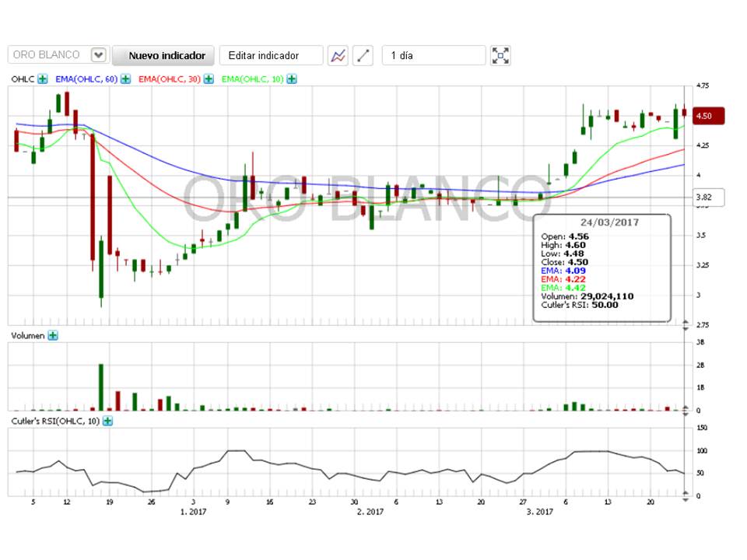Expand the Volumen panel plus icon
The height and width of the screenshot is (560, 747).
click(53, 336)
